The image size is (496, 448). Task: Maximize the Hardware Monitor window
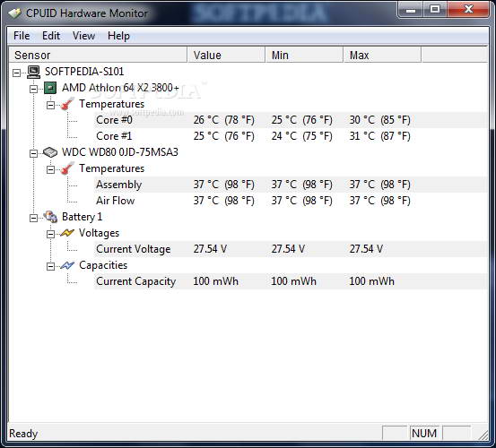[x=435, y=10]
